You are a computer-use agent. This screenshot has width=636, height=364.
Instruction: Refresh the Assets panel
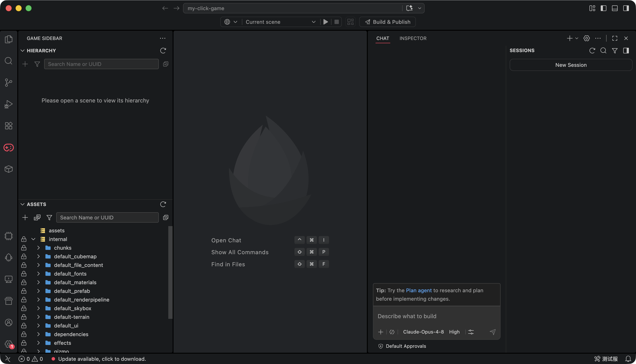[163, 204]
